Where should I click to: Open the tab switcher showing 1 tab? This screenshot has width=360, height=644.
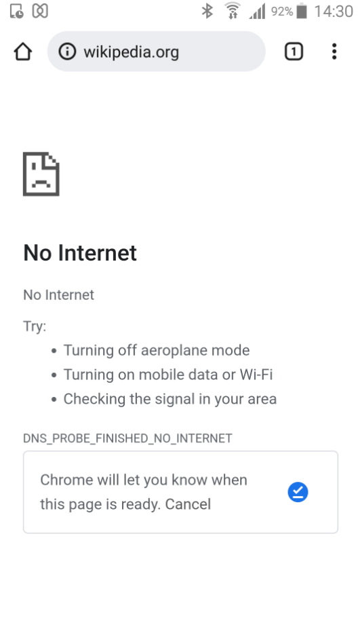(294, 52)
